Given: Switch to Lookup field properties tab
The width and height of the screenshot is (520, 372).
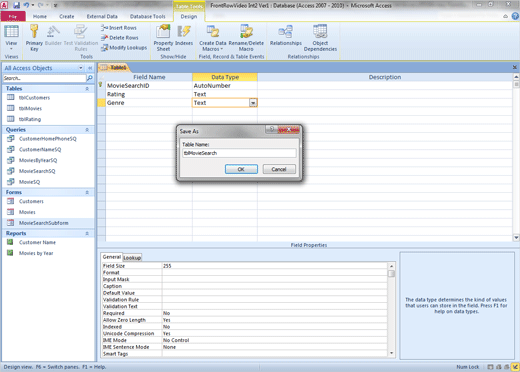Looking at the screenshot, I should 132,258.
